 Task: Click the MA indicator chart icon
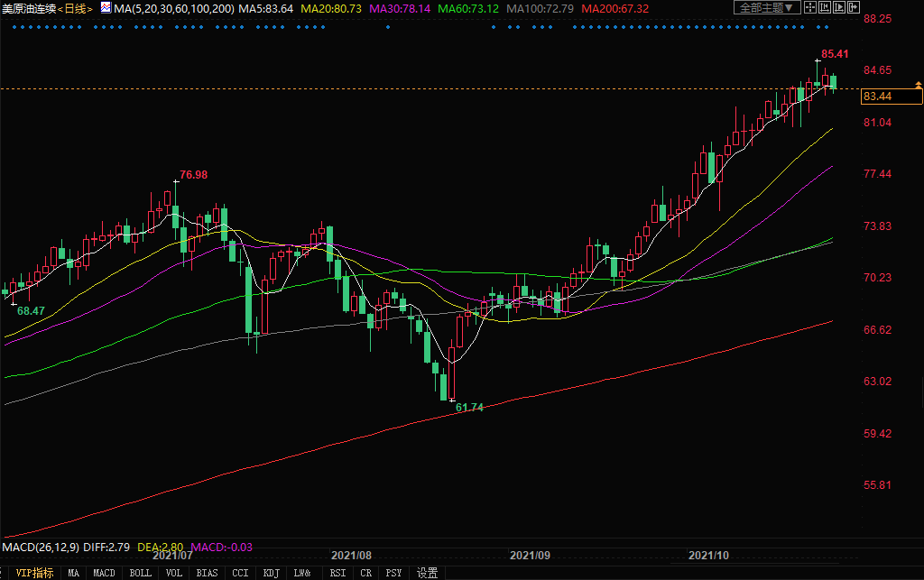(105, 8)
